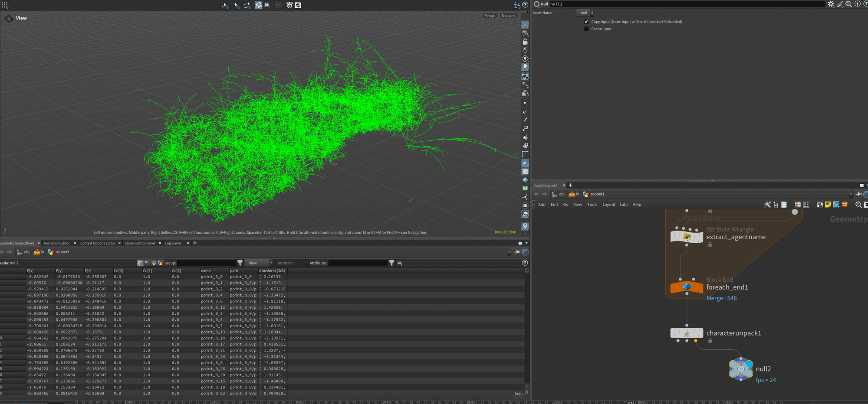Open the No cam camera dropdown
The image size is (868, 404).
pyautogui.click(x=509, y=16)
